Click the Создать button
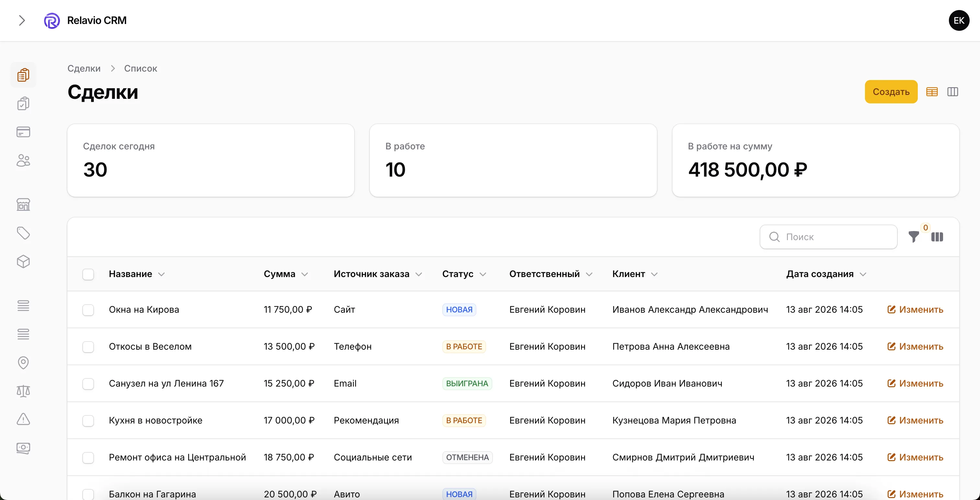The height and width of the screenshot is (500, 980). pyautogui.click(x=891, y=92)
